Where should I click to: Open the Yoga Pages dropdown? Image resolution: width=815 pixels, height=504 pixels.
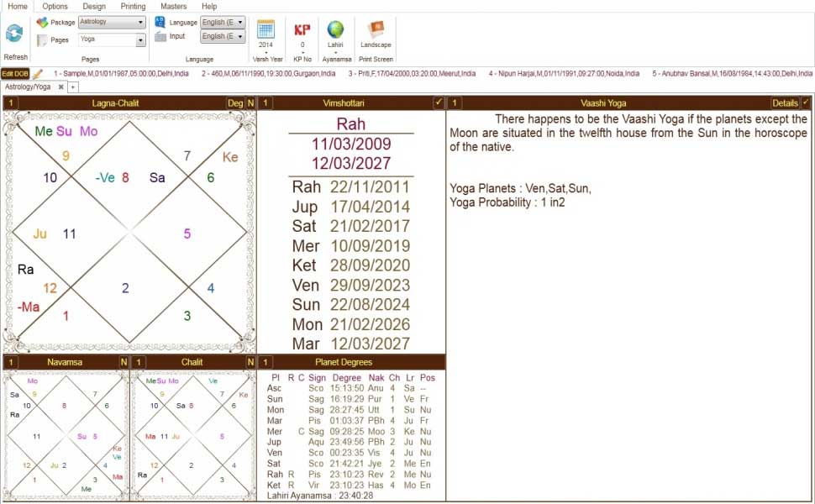(x=141, y=39)
